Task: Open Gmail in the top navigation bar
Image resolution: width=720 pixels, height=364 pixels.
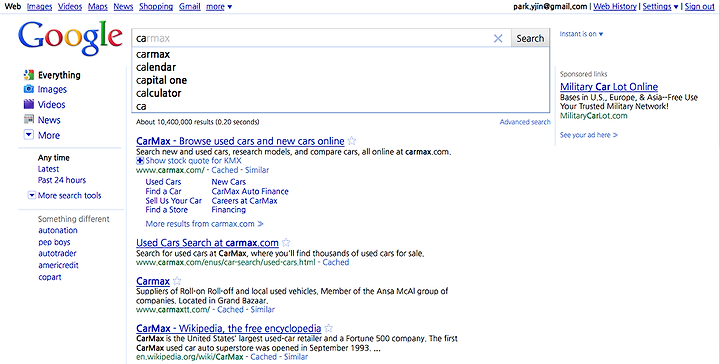Action: 190,6
